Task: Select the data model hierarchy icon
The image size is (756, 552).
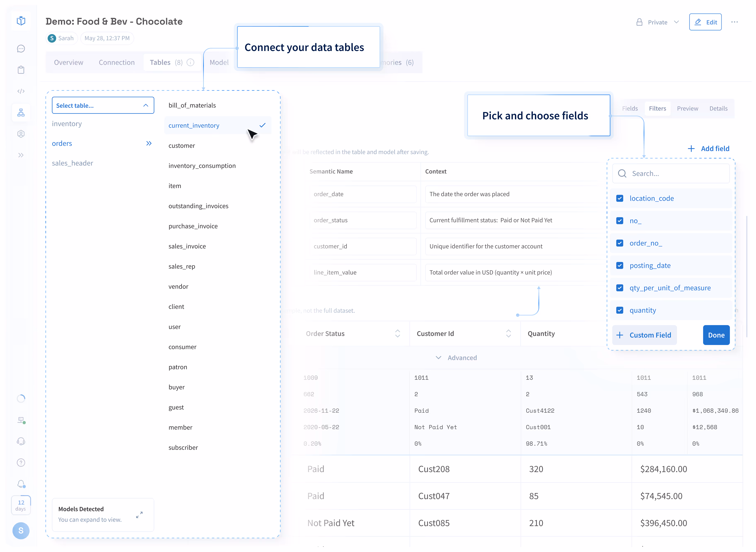Action: click(21, 113)
